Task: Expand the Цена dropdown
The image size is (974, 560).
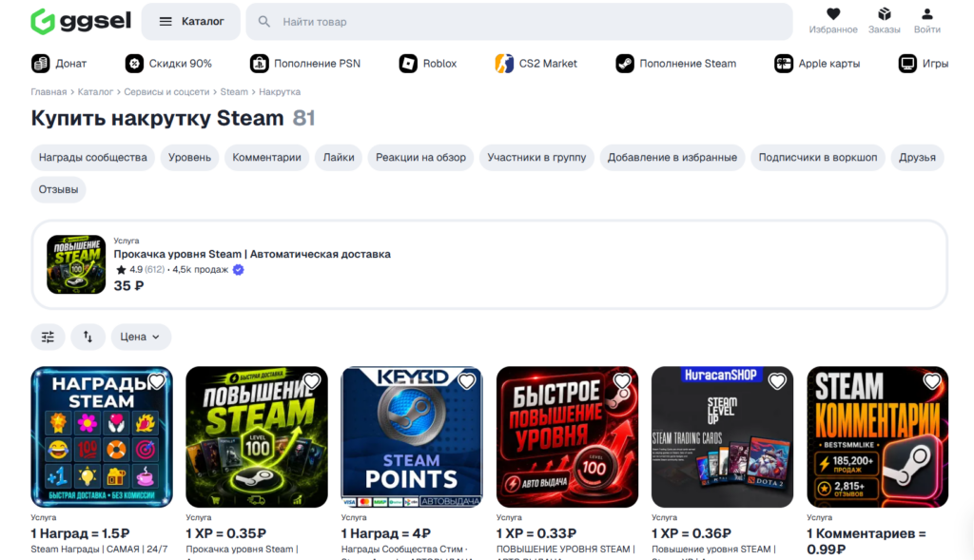Action: click(141, 338)
